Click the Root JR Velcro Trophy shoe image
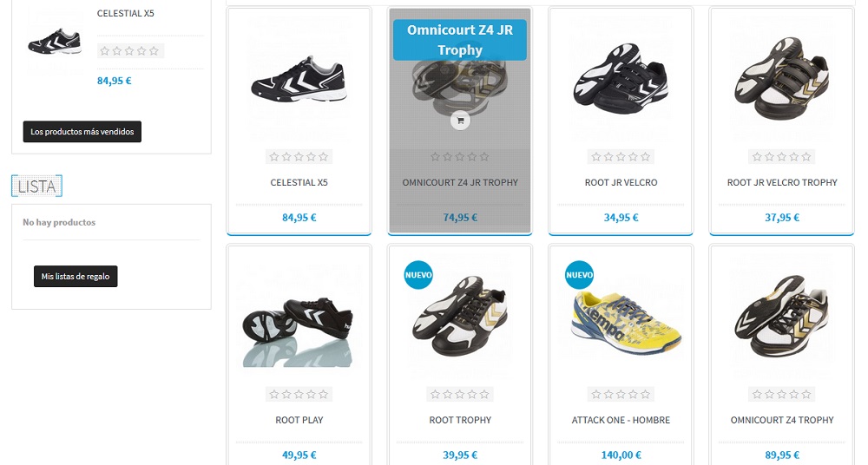This screenshot has height=465, width=868. [x=782, y=79]
